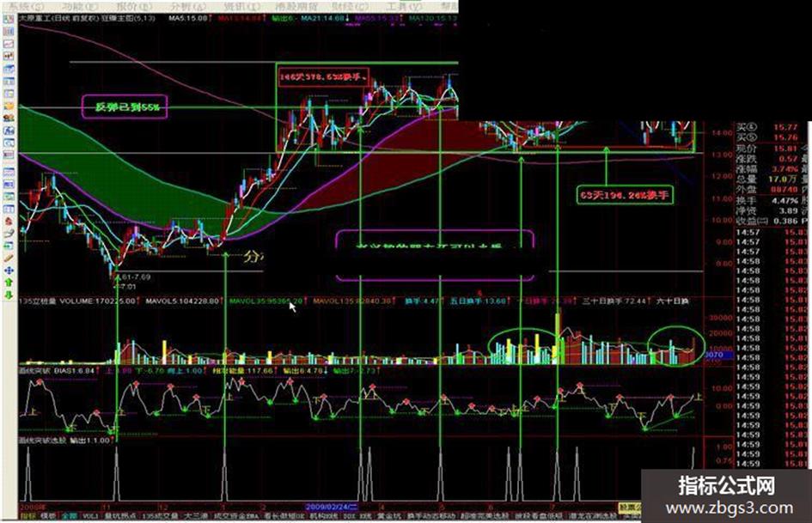Open the 财经(C) menu
This screenshot has width=812, height=523.
pyautogui.click(x=351, y=6)
